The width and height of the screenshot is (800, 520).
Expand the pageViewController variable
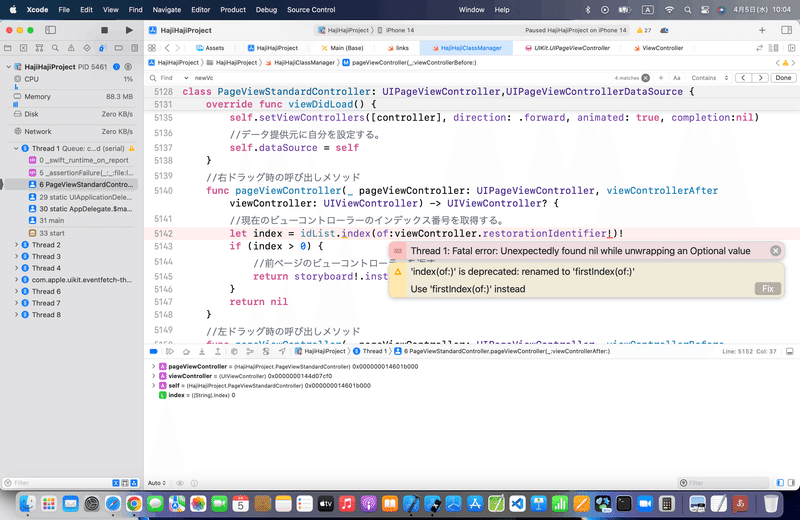click(154, 366)
